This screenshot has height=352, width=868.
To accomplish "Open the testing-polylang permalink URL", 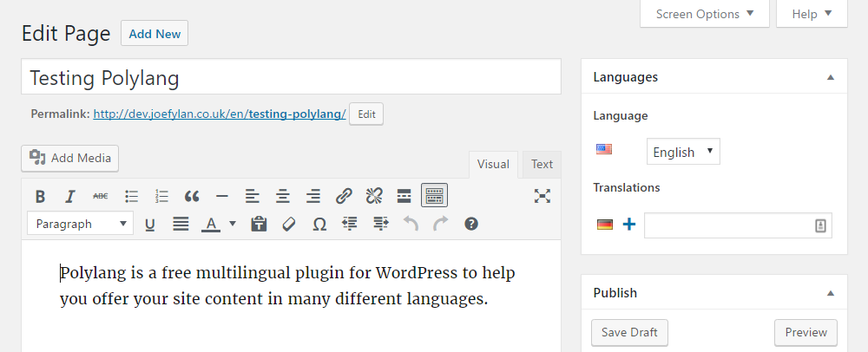I will (220, 114).
